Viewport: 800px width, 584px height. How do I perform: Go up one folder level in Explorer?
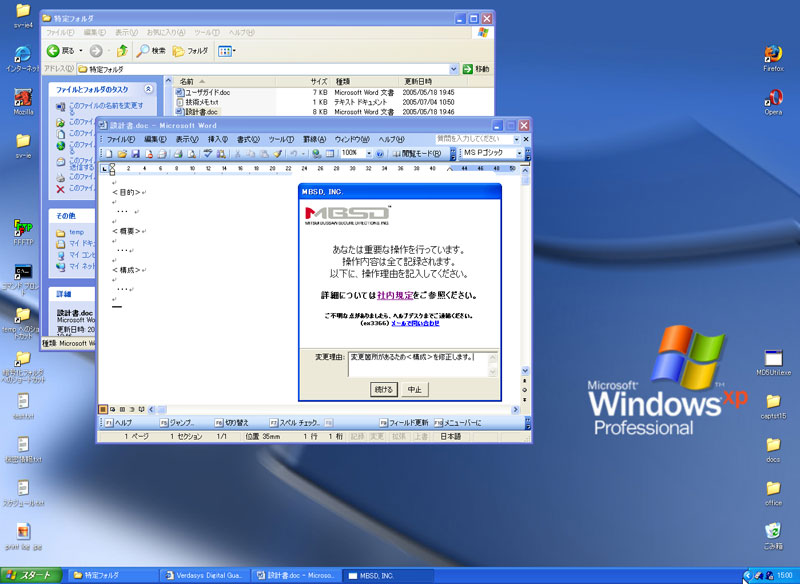[122, 50]
